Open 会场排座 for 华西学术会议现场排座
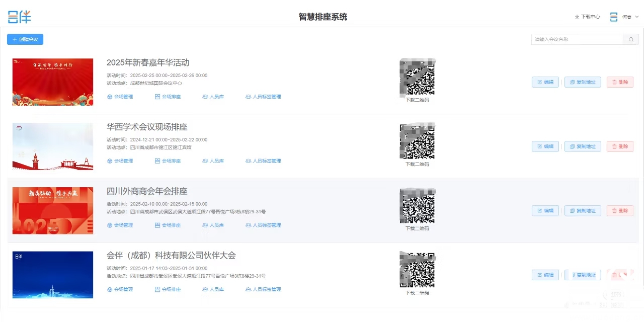This screenshot has height=322, width=644. (x=168, y=161)
